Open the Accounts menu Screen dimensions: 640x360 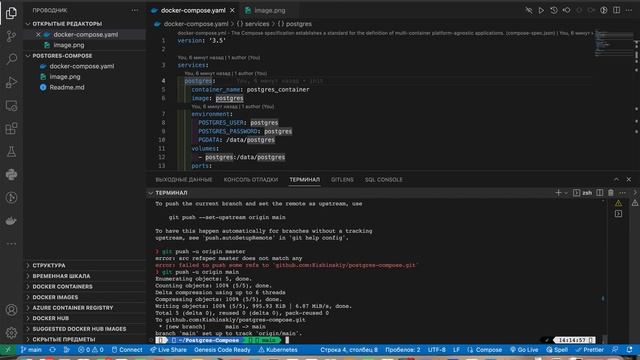[x=11, y=310]
